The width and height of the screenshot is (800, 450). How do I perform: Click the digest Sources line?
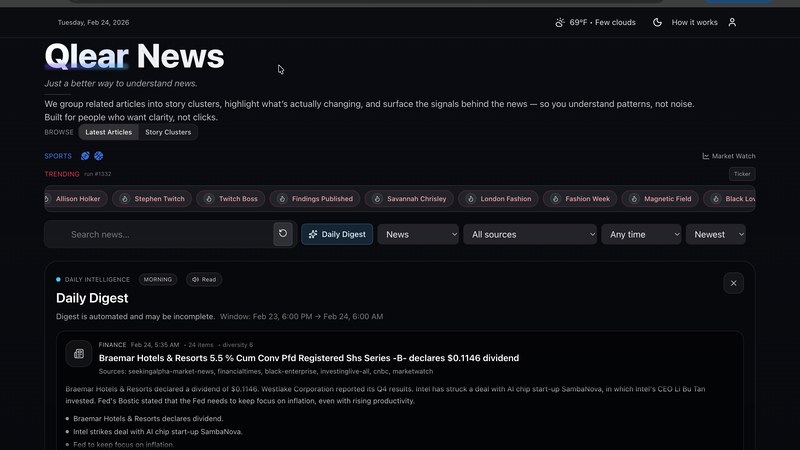266,371
